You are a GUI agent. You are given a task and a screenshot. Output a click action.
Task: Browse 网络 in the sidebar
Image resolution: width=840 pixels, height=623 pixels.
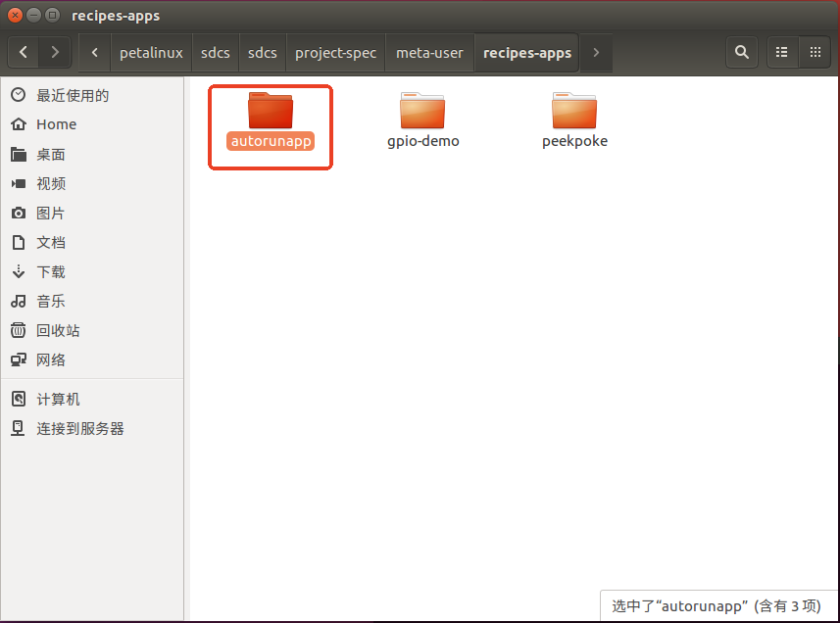(x=92, y=359)
